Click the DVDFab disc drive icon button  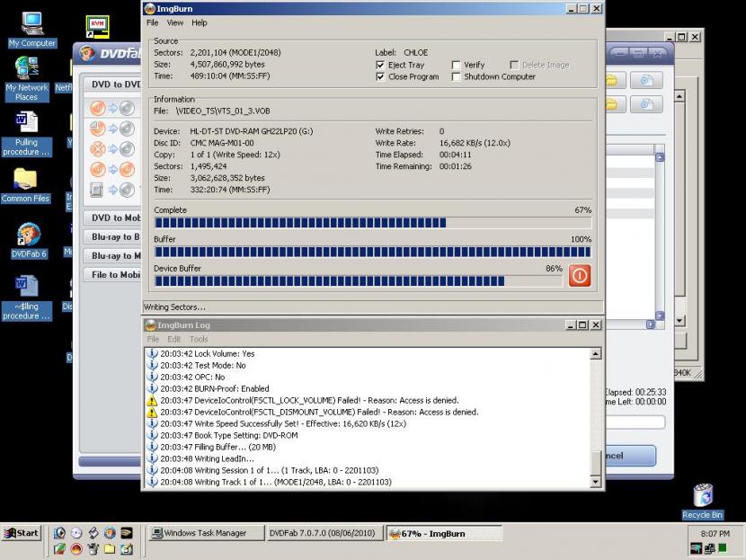point(645,81)
